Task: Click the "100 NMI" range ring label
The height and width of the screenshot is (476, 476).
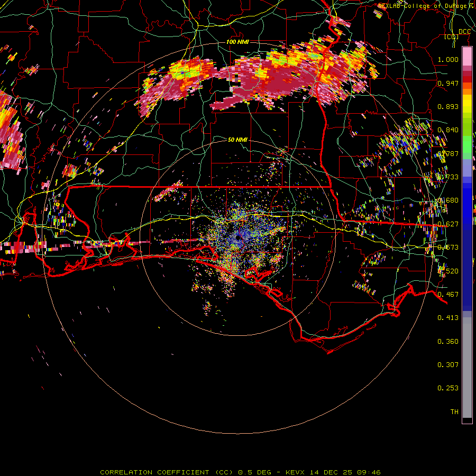Action: click(x=237, y=42)
